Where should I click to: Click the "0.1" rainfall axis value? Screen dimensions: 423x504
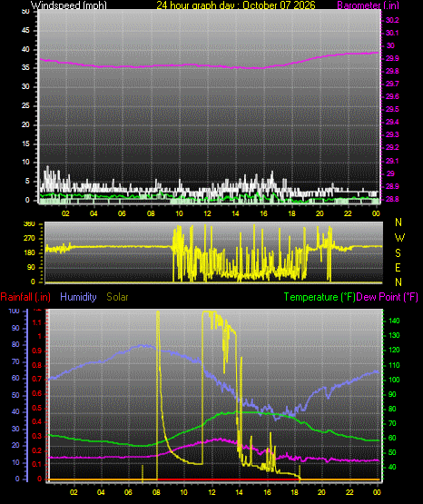(x=37, y=465)
